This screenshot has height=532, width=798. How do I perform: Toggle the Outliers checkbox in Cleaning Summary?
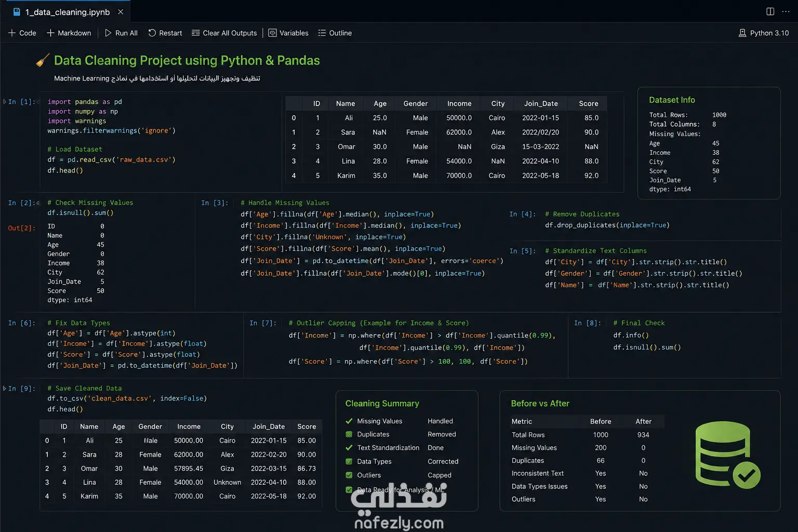coord(349,475)
